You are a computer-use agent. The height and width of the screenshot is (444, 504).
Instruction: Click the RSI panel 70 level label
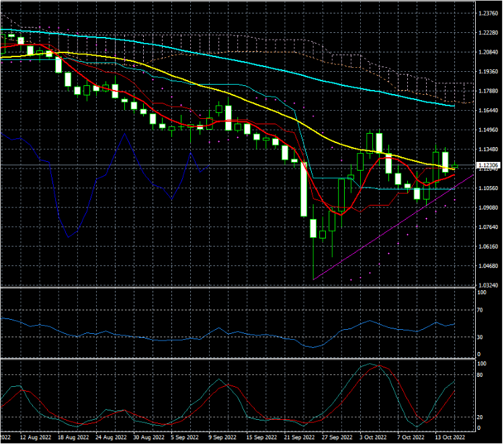click(x=480, y=310)
